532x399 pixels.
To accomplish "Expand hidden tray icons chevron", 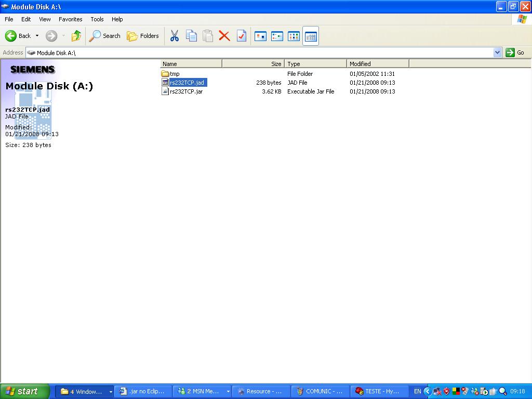I will pyautogui.click(x=427, y=391).
